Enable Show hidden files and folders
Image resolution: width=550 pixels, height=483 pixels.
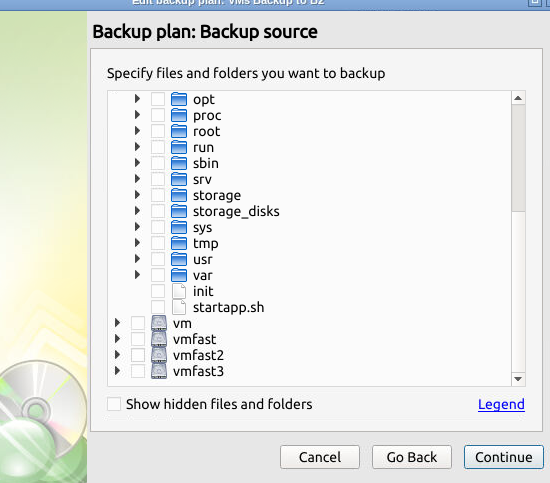pyautogui.click(x=114, y=404)
